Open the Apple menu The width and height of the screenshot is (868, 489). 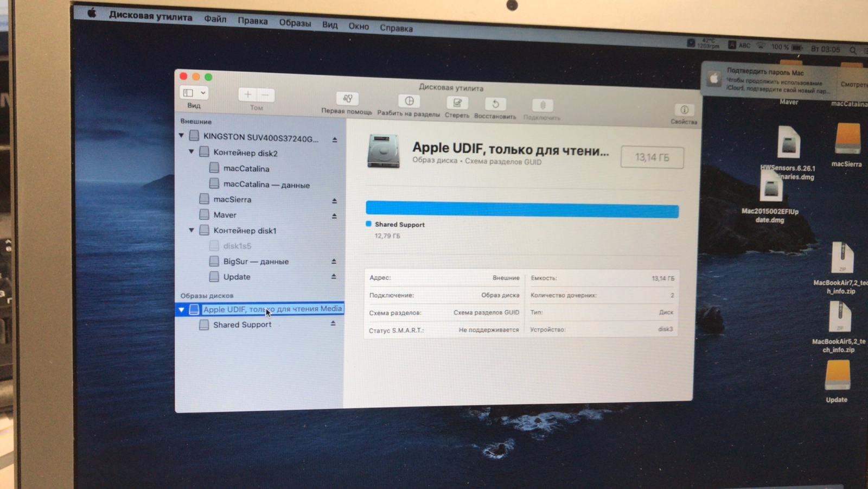92,12
